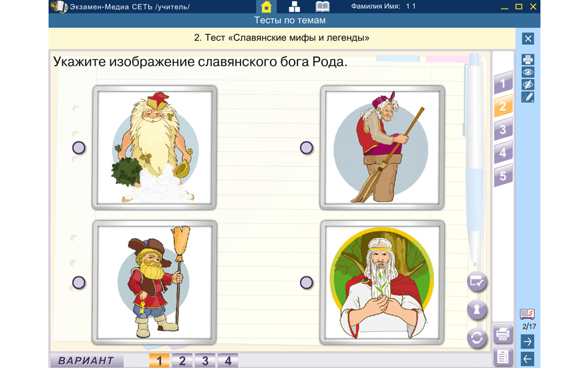Select radio button for bearded bathhouse spirit

coord(79,148)
